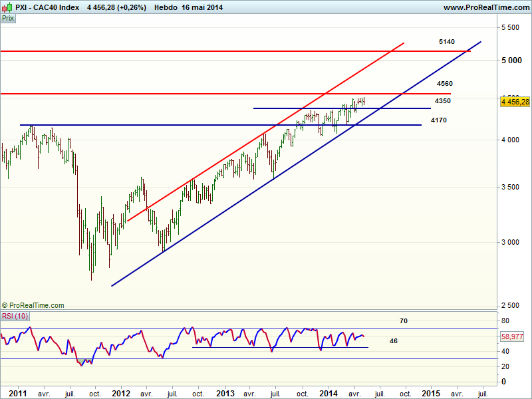Image resolution: width=532 pixels, height=399 pixels.
Task: Click 2013 on the time axis
Action: pyautogui.click(x=225, y=393)
